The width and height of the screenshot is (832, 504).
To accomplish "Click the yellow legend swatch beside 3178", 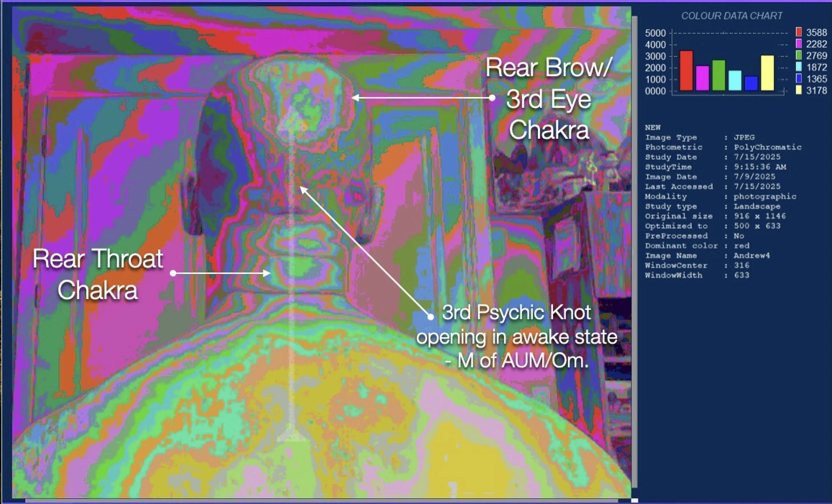I will click(799, 90).
